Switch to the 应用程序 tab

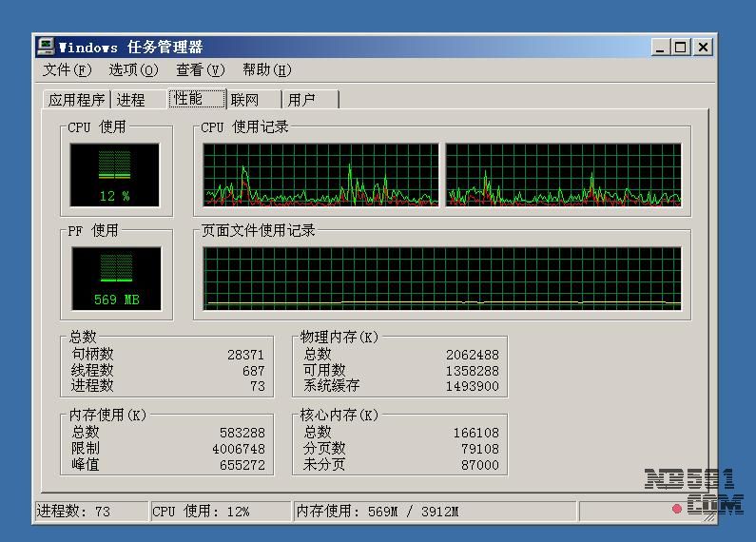[x=77, y=100]
